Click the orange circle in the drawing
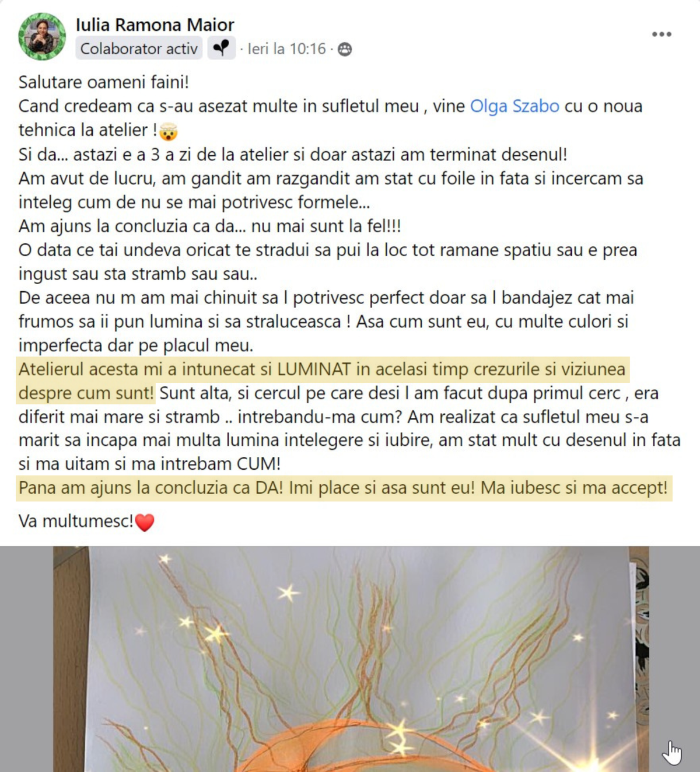 pyautogui.click(x=362, y=750)
